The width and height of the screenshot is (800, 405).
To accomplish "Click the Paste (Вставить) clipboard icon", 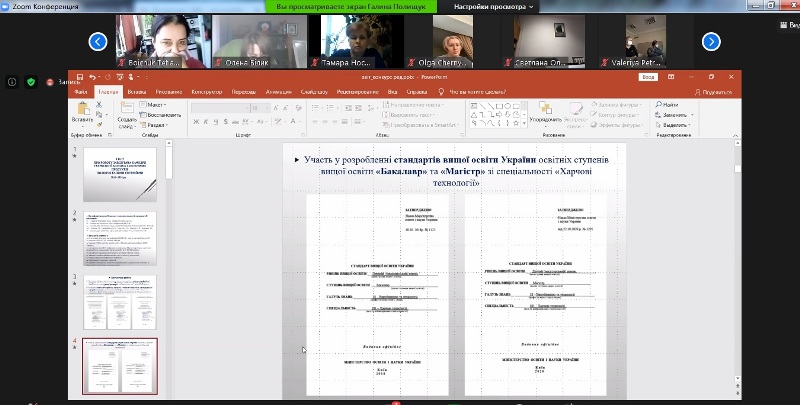I will pos(82,108).
